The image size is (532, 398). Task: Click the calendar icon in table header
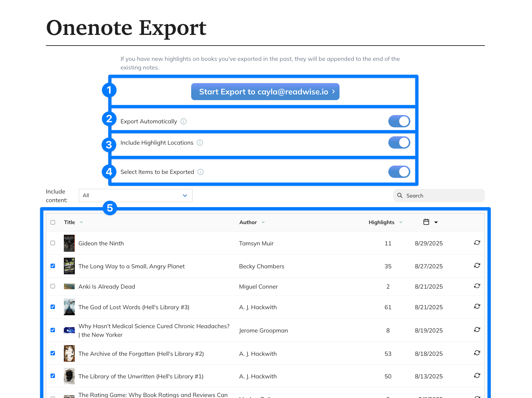coord(426,222)
